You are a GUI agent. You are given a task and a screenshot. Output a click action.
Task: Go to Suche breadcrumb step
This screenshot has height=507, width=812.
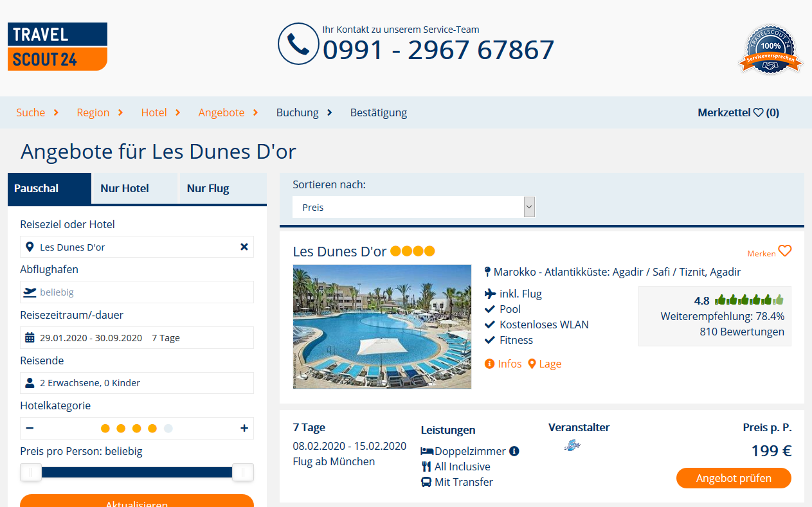pos(31,112)
